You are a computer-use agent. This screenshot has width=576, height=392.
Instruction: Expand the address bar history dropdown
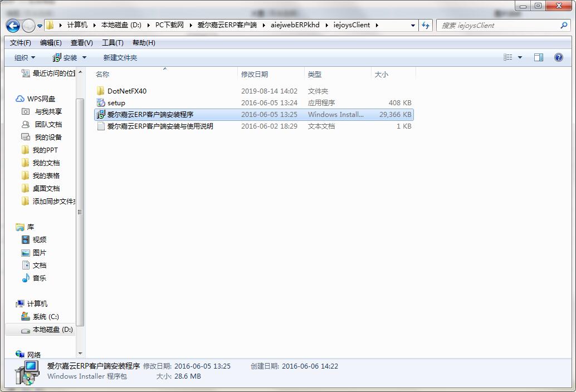tap(413, 25)
